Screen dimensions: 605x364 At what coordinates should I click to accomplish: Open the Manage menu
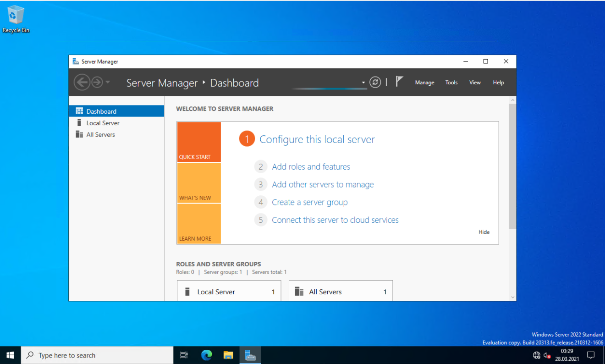pos(424,83)
